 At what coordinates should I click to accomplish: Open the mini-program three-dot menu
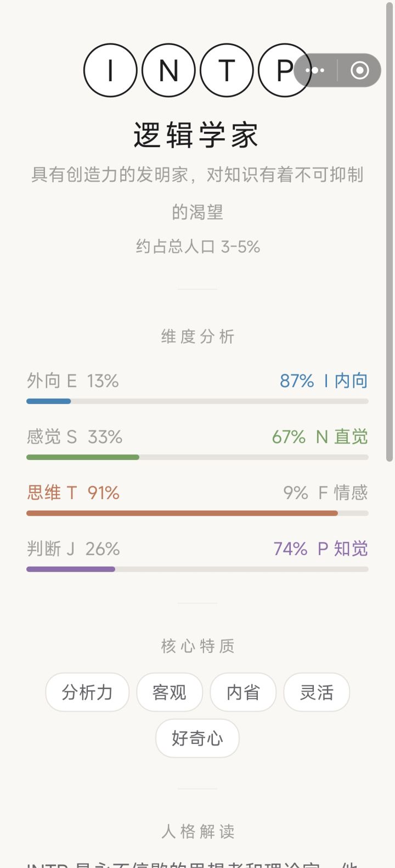pyautogui.click(x=315, y=70)
